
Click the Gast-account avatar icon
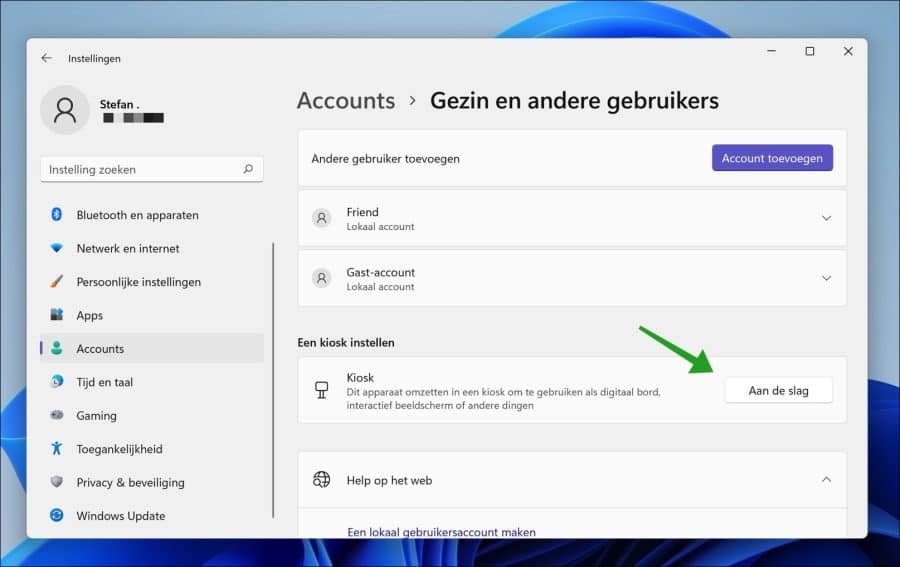pyautogui.click(x=321, y=278)
